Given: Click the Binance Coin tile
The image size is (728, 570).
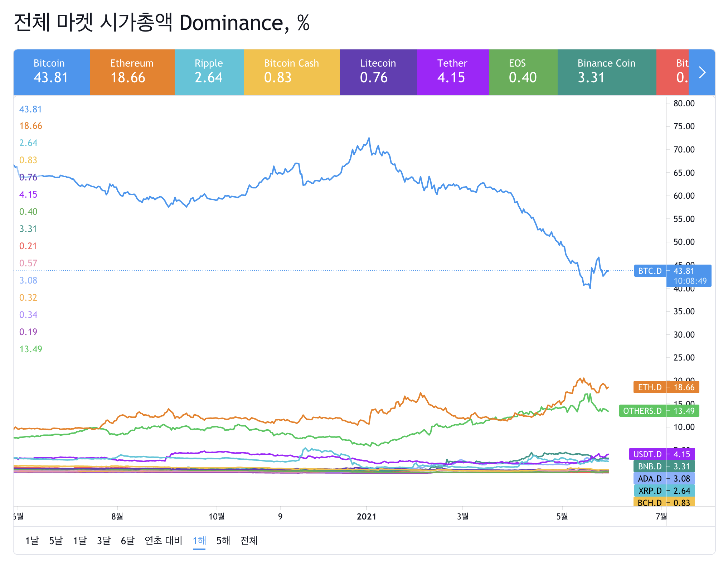Looking at the screenshot, I should click(606, 72).
